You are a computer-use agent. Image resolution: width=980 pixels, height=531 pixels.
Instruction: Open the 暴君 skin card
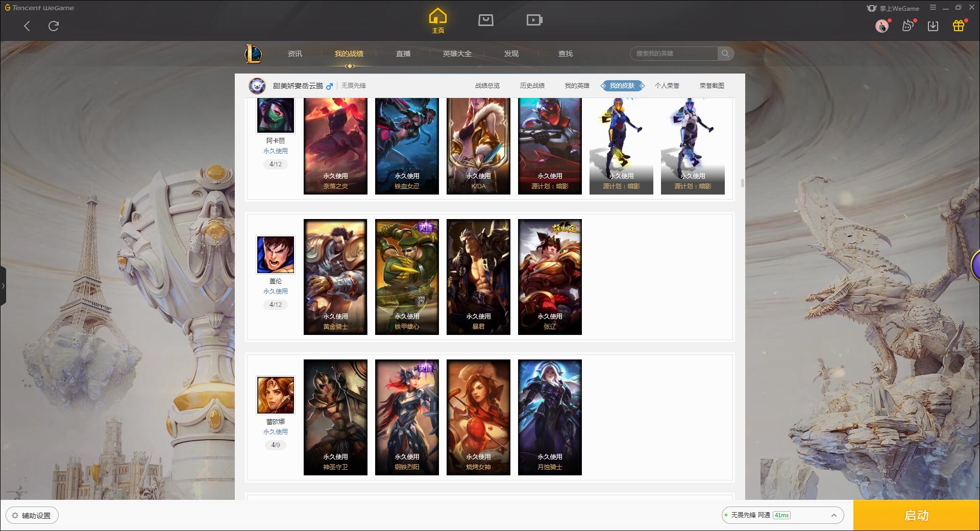(x=478, y=277)
